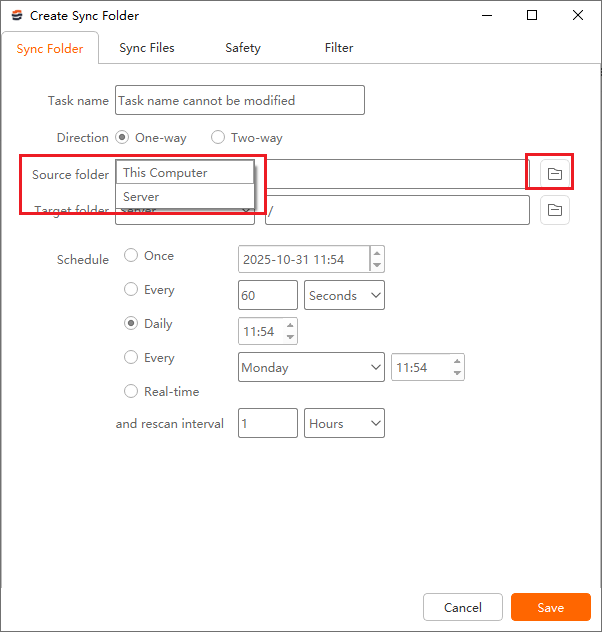
Task: Click the rescan interval number field
Action: coord(267,423)
